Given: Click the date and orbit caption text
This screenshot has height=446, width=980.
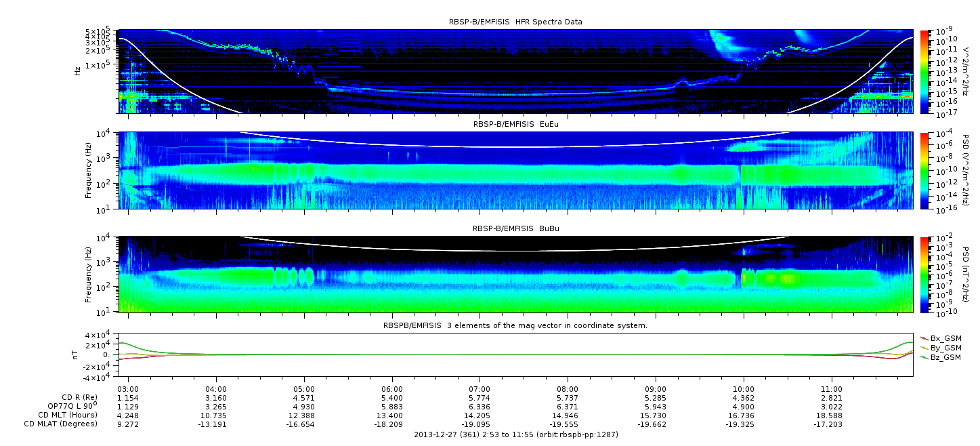Looking at the screenshot, I should (515, 434).
